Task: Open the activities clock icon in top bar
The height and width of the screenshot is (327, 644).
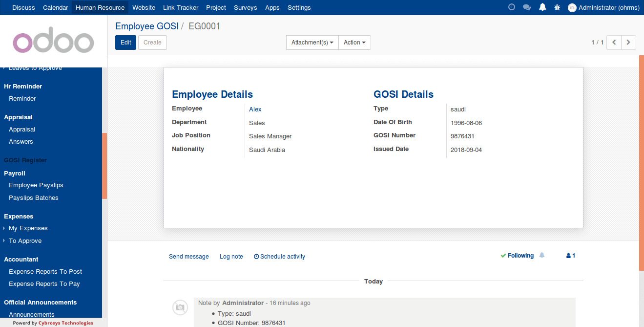Action: pos(512,7)
